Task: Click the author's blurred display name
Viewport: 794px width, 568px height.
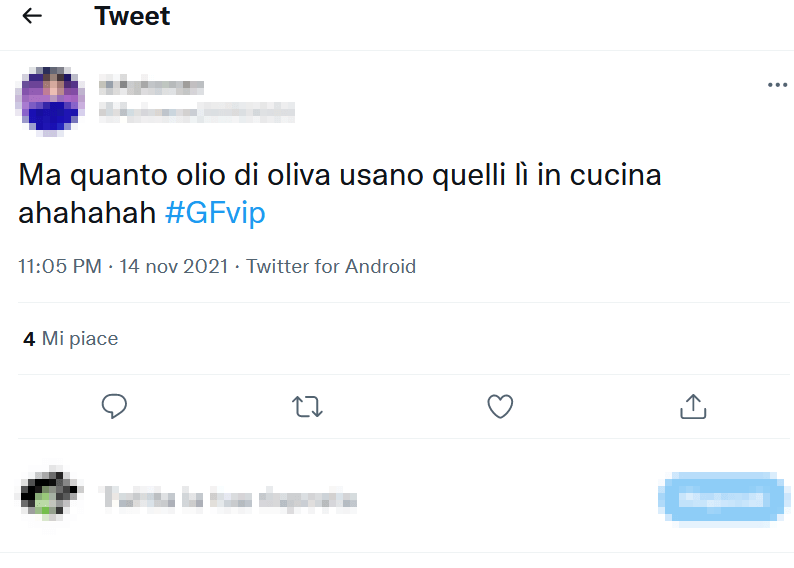Action: 152,87
